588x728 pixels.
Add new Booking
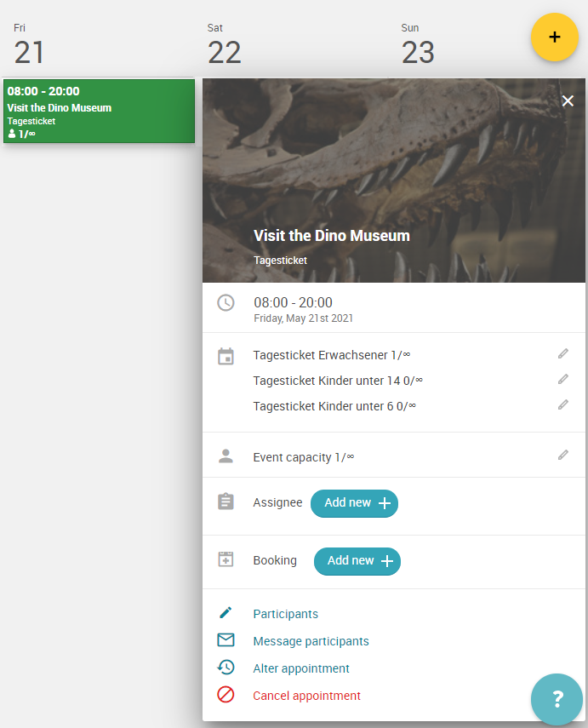pos(357,561)
